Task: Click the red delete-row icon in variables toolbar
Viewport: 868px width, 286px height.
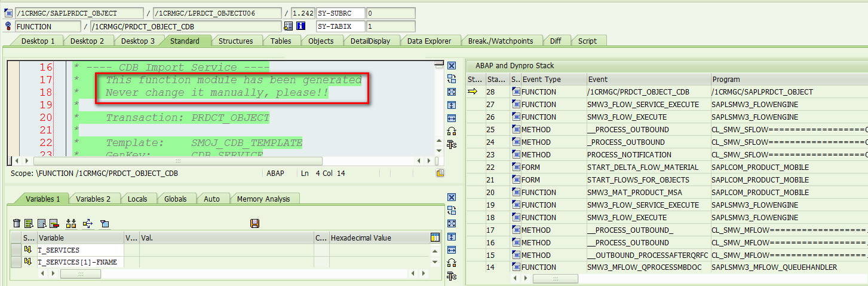Action: (x=54, y=223)
